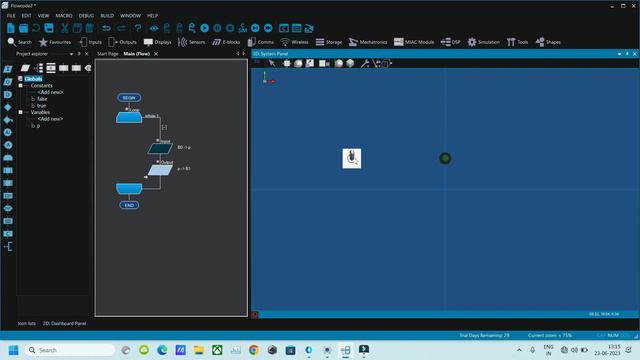Open the MACRO menu

64,16
